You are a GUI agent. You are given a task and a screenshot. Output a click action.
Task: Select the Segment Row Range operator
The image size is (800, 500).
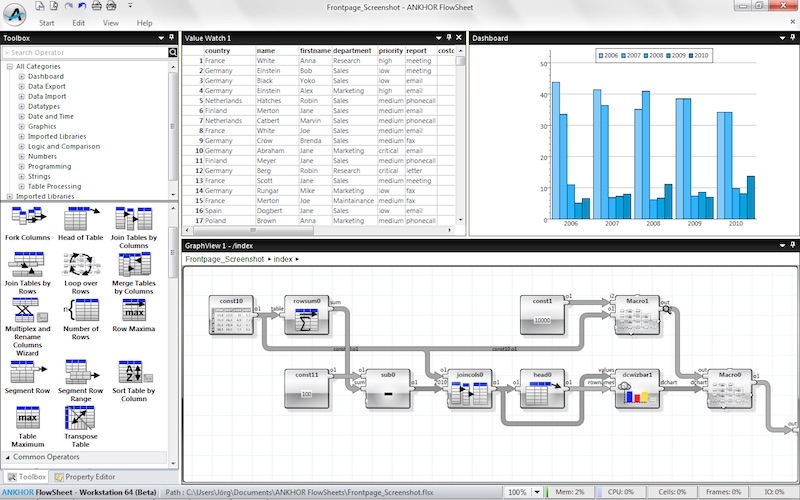pos(81,381)
